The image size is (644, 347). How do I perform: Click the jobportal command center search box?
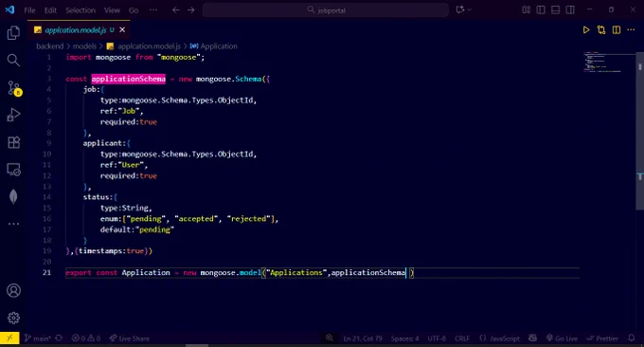point(326,9)
